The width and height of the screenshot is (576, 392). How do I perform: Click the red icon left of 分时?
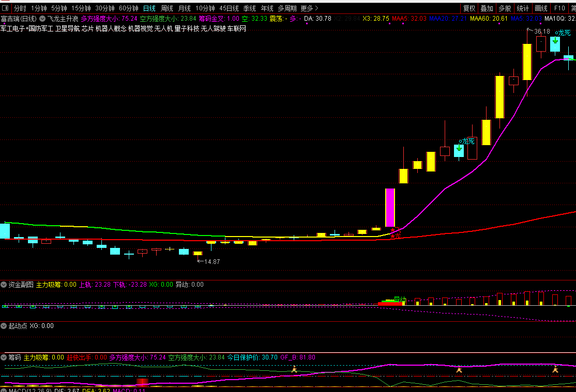[x=6, y=8]
